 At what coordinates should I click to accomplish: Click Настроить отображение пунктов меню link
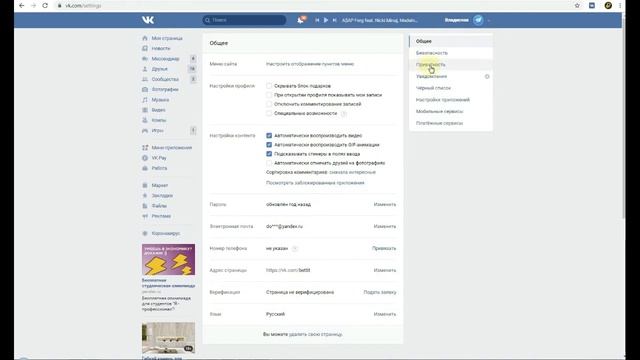310,64
